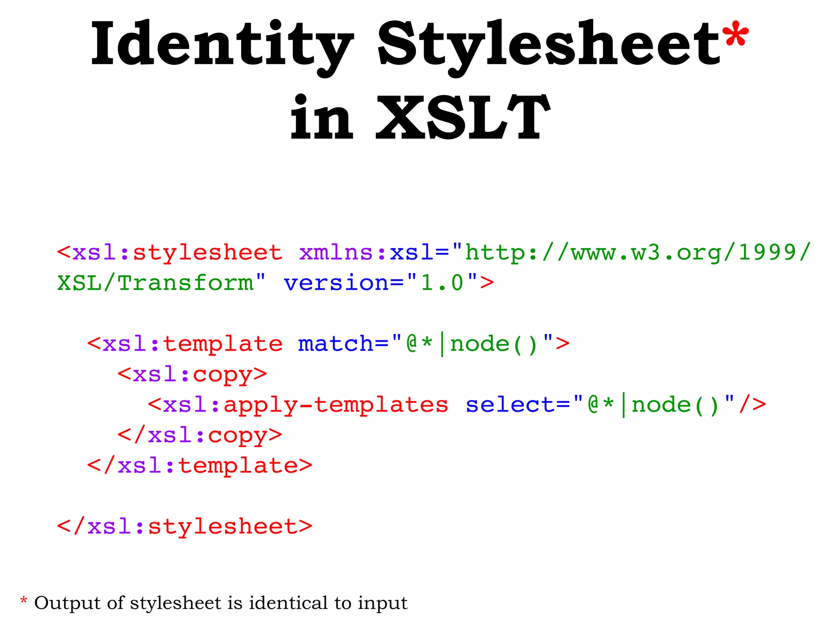Click the 'http://www.w3.org/1999/' URL text
Viewport: 840px width, 630px height.
(x=638, y=253)
